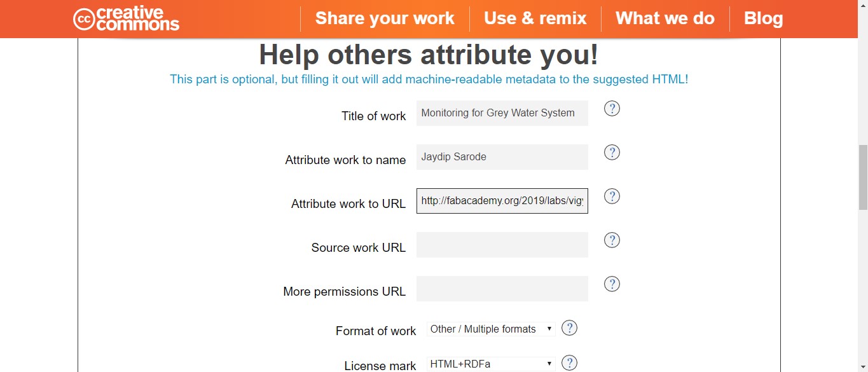
Task: Click the Attribute work to URL field
Action: click(x=502, y=201)
